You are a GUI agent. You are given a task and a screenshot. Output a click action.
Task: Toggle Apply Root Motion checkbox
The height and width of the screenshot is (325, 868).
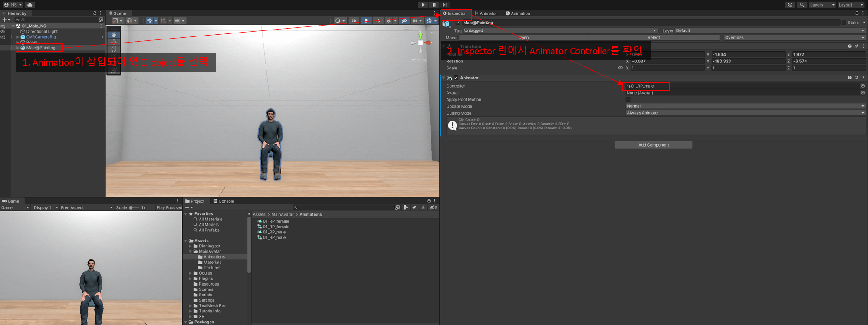click(628, 99)
